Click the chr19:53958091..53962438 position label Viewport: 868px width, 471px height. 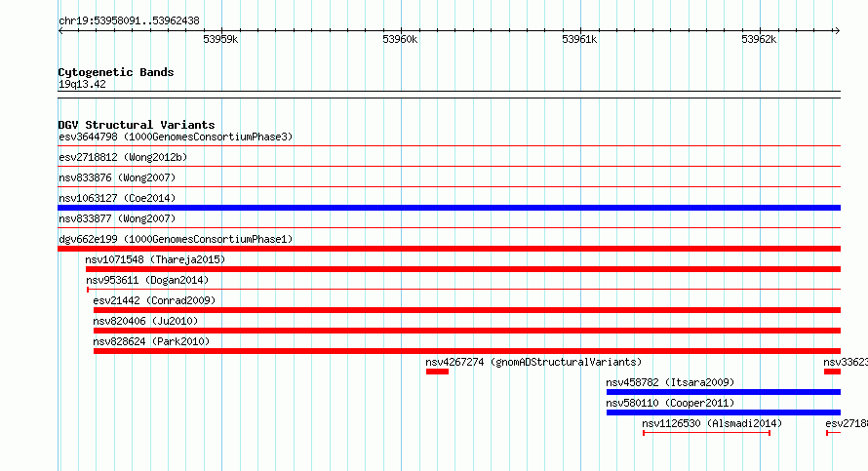pos(129,21)
